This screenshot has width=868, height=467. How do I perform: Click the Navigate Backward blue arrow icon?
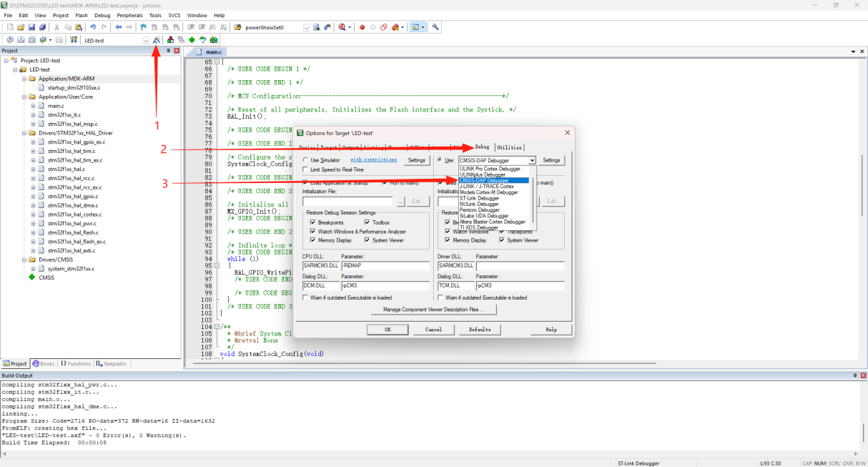tap(119, 27)
